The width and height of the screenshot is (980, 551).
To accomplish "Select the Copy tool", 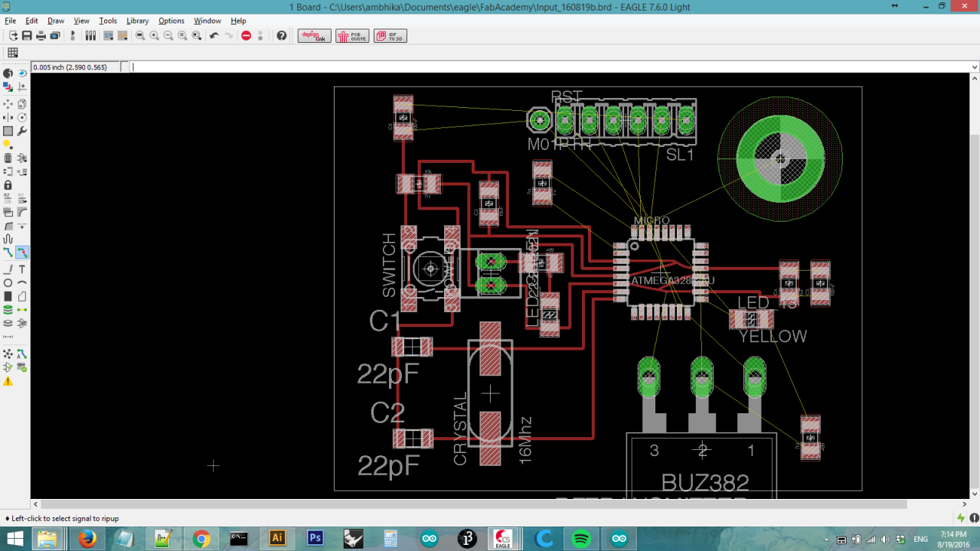I will point(22,103).
